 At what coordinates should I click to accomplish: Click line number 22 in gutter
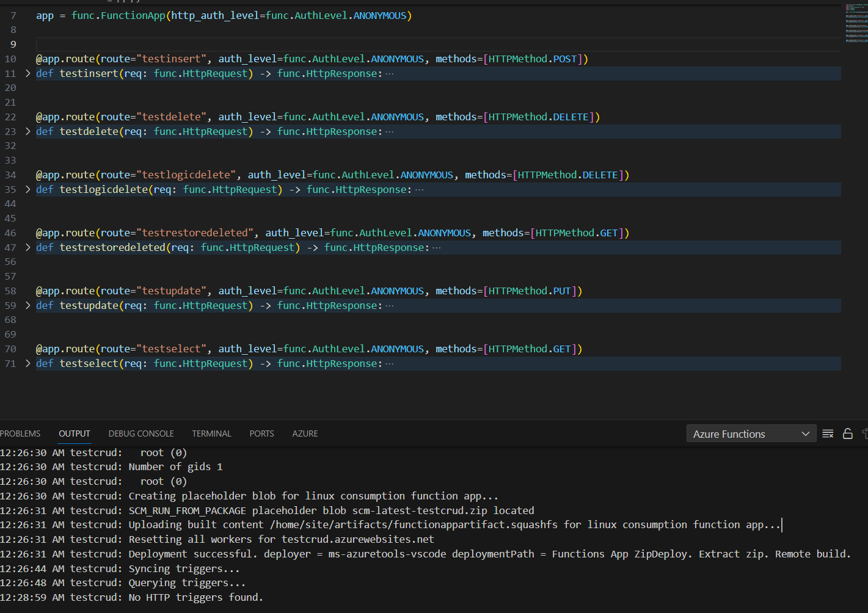click(10, 117)
